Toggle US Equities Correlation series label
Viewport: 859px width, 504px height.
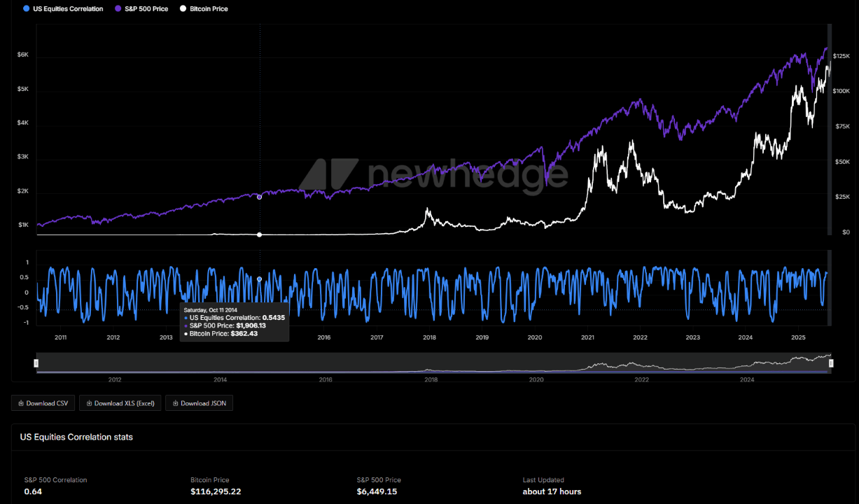click(68, 9)
